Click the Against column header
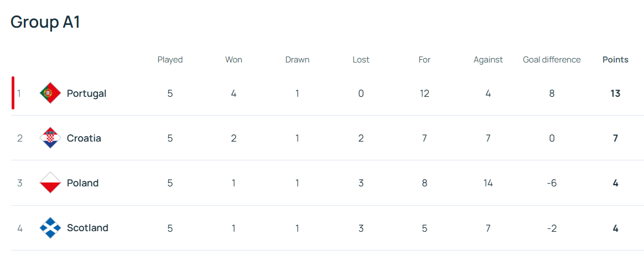This screenshot has width=644, height=266. tap(488, 60)
